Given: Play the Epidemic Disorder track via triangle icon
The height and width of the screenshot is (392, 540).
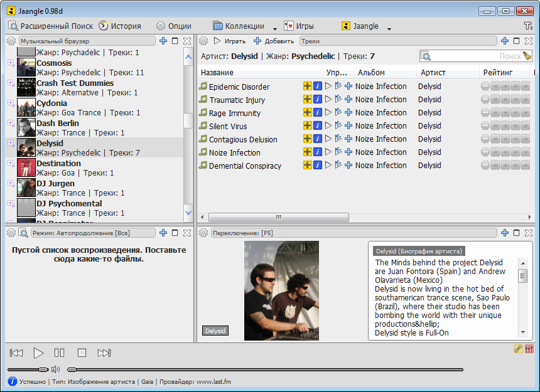Looking at the screenshot, I should tap(328, 86).
